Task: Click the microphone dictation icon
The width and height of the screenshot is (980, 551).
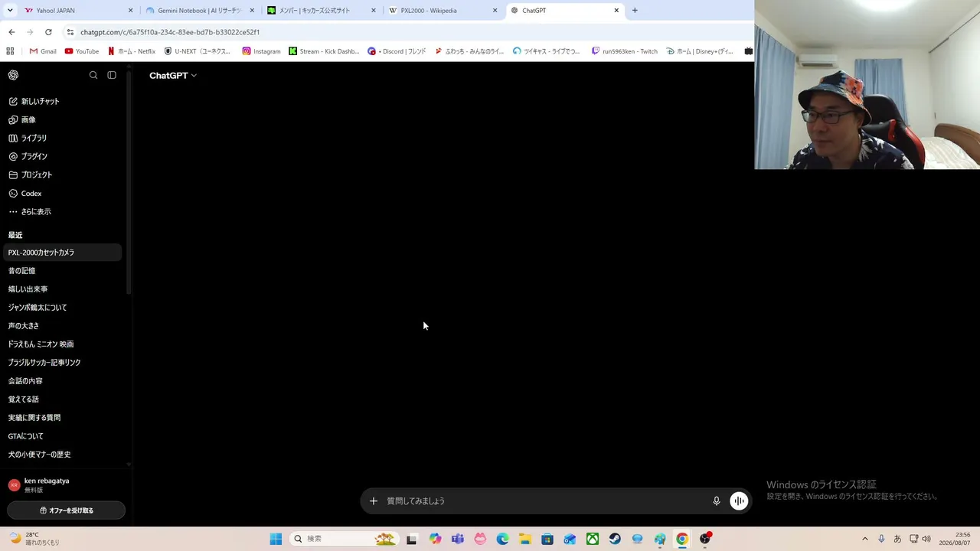Action: pos(717,501)
